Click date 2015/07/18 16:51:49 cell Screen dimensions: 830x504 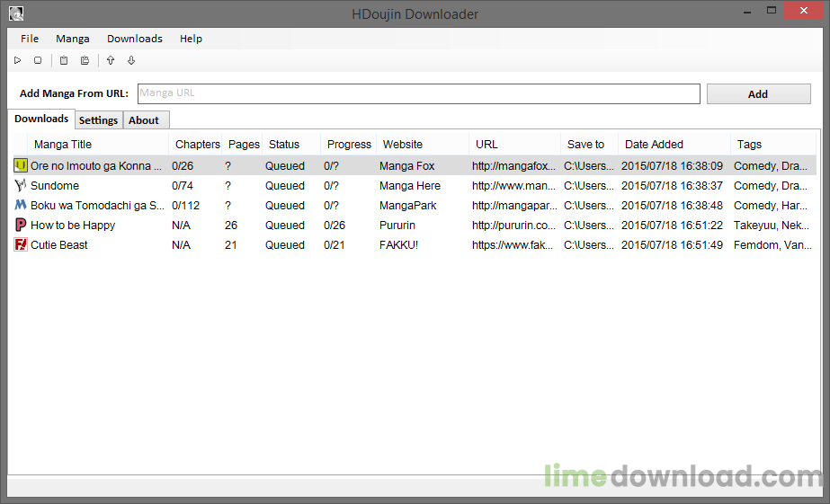(672, 245)
